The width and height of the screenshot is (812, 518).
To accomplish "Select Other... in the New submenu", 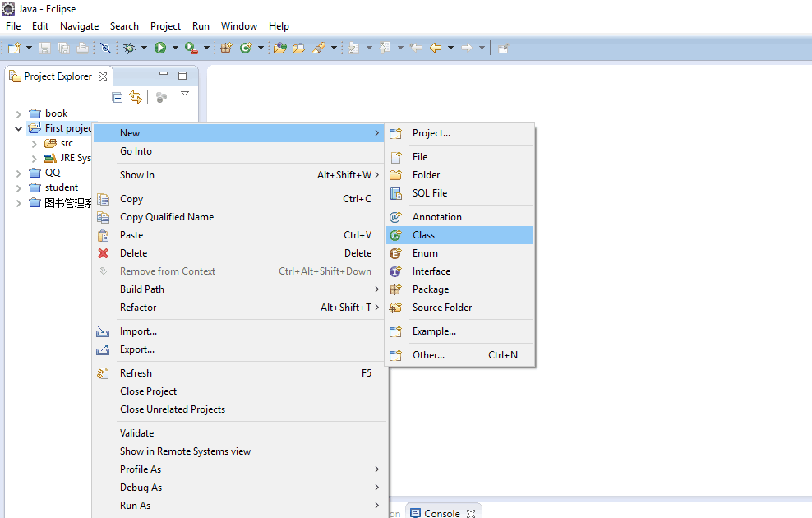I will click(459, 355).
